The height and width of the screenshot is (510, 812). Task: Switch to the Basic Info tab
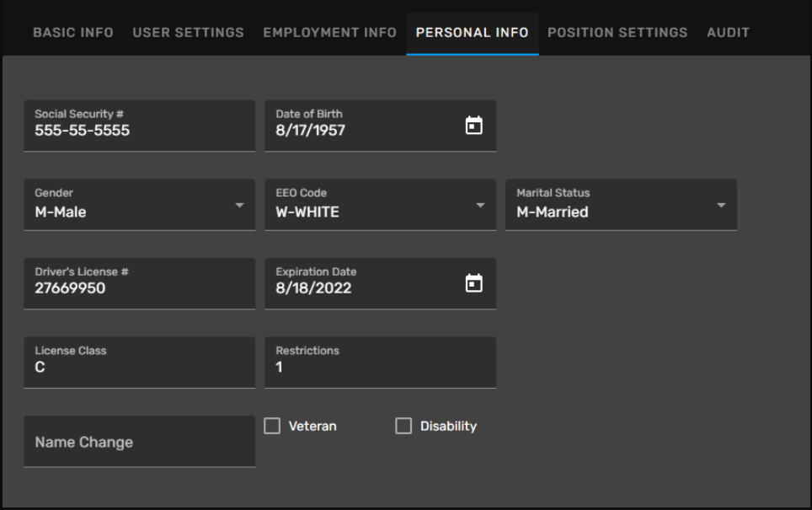pyautogui.click(x=73, y=33)
